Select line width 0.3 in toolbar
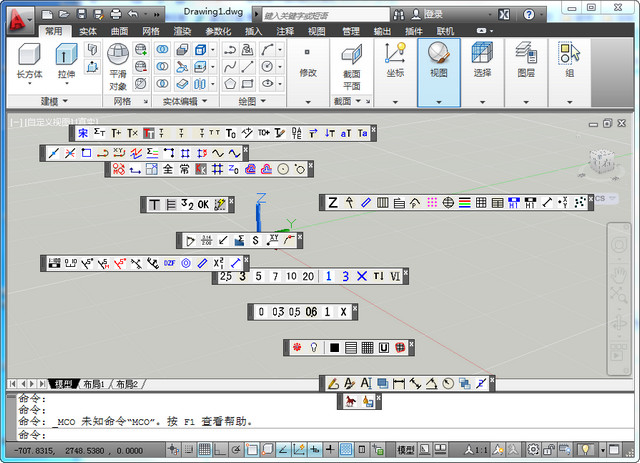 pyautogui.click(x=279, y=312)
